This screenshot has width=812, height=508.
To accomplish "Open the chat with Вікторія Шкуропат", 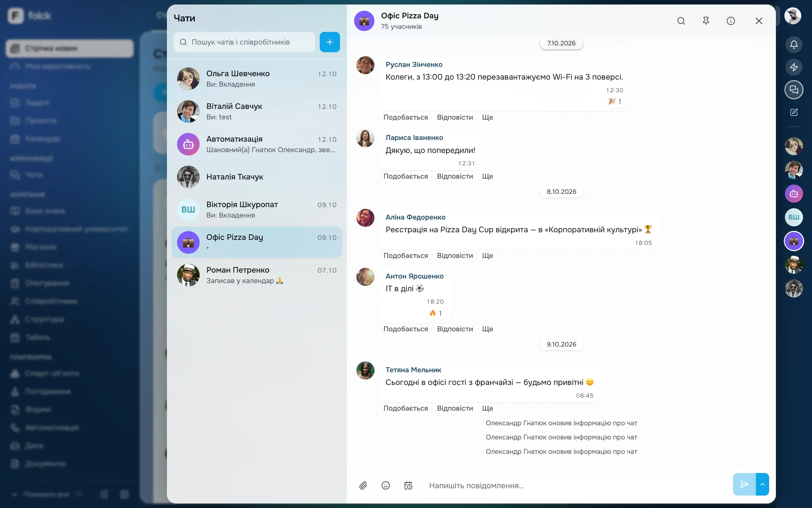I will [257, 210].
